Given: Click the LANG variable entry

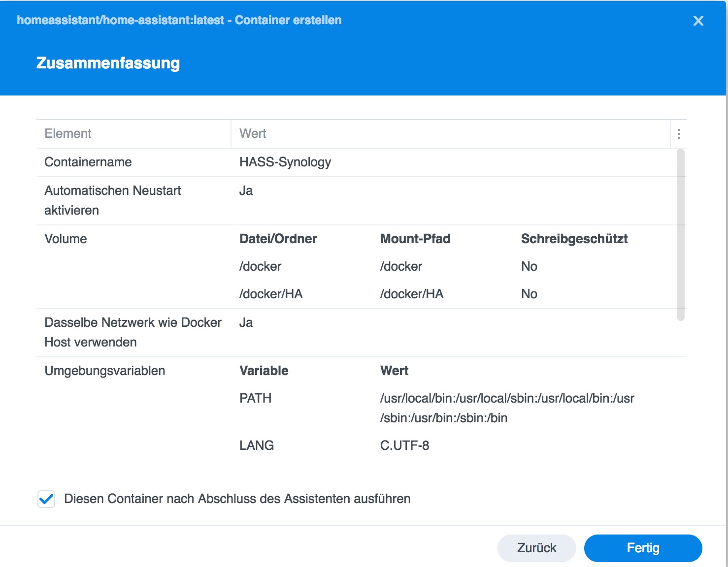Looking at the screenshot, I should (x=257, y=446).
